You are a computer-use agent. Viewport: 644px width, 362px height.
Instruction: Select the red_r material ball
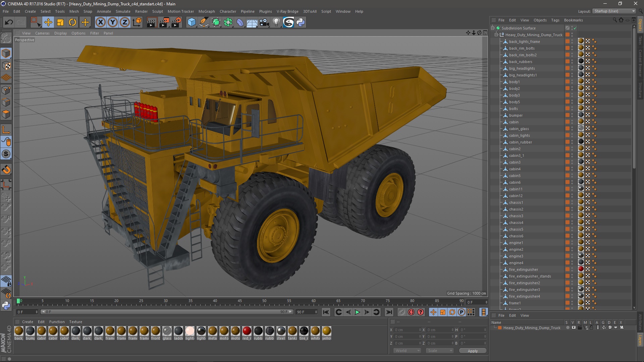(x=247, y=331)
